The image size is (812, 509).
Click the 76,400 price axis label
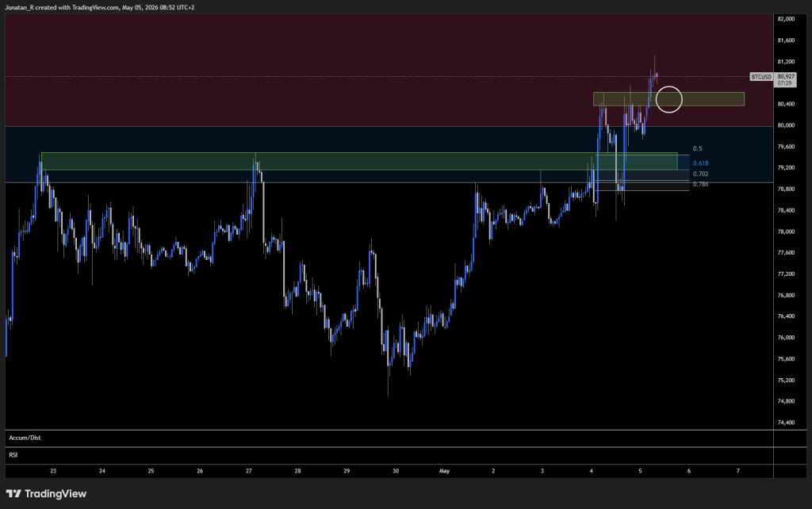point(786,316)
